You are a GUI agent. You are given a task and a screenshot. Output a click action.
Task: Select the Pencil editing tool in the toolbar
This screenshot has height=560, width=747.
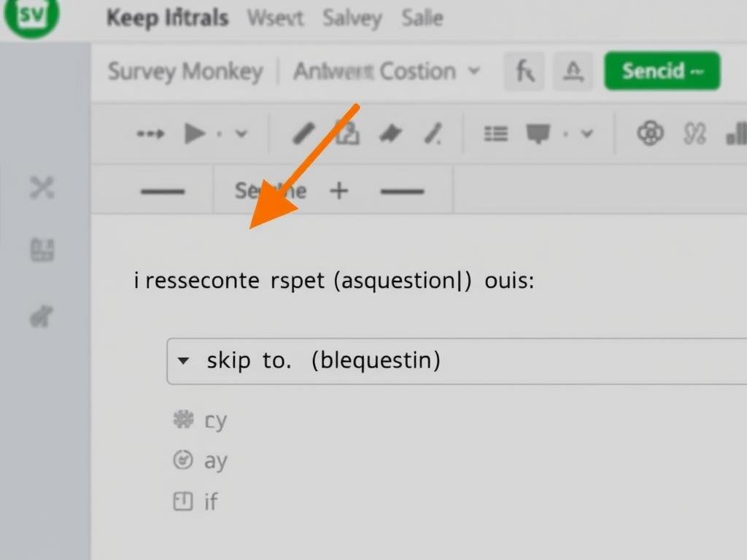tap(303, 133)
